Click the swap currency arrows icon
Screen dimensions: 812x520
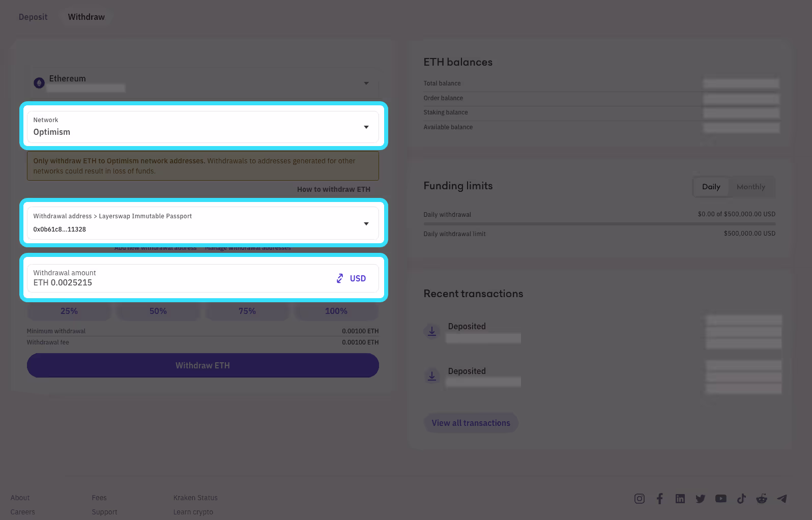(340, 278)
